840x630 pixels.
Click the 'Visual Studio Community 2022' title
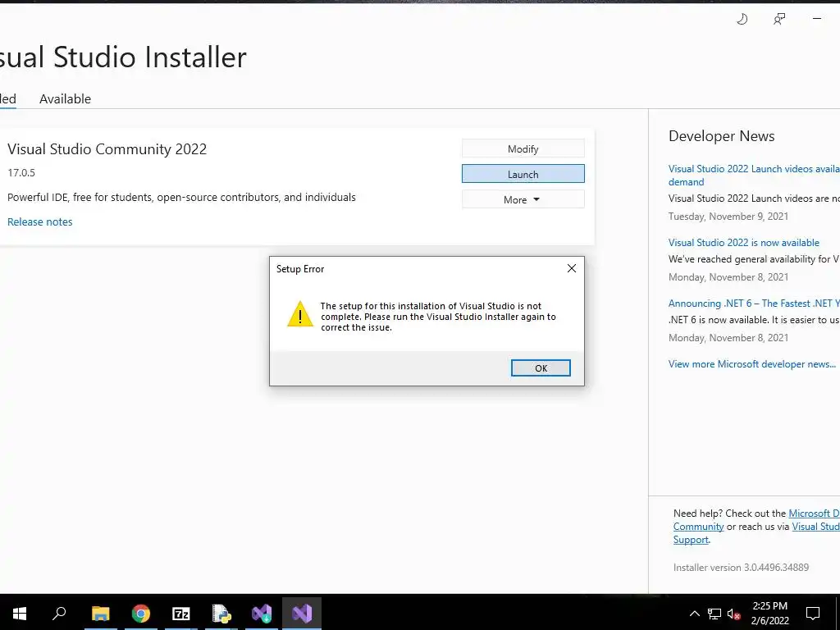107,149
